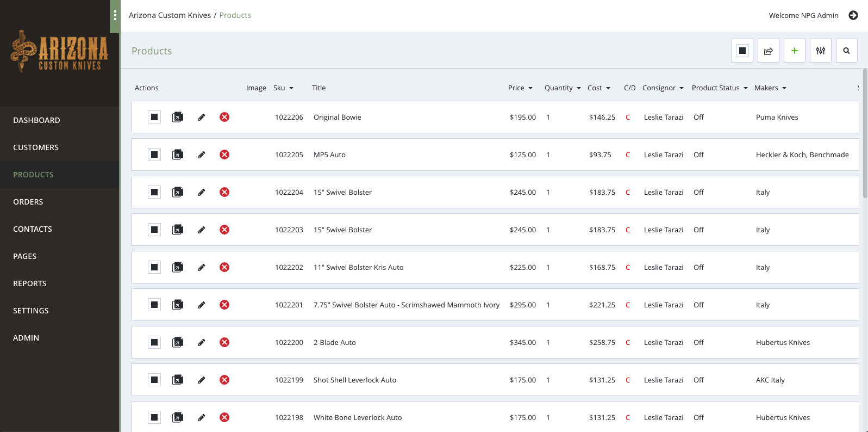This screenshot has height=432, width=868.
Task: Click the Arizona Custom Knives logo
Action: pos(59,51)
